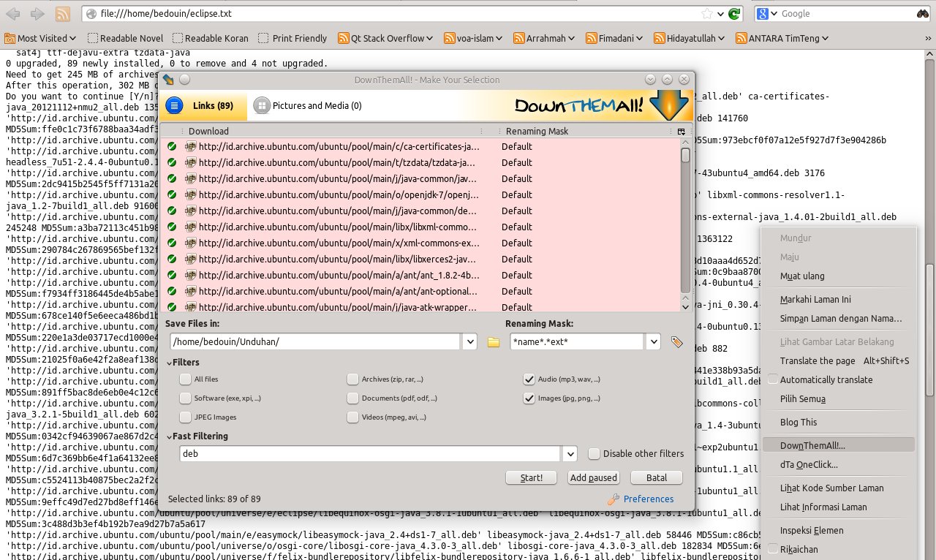Open the Most Visited bookmarks dropdown
This screenshot has height=560, width=936.
pyautogui.click(x=41, y=38)
